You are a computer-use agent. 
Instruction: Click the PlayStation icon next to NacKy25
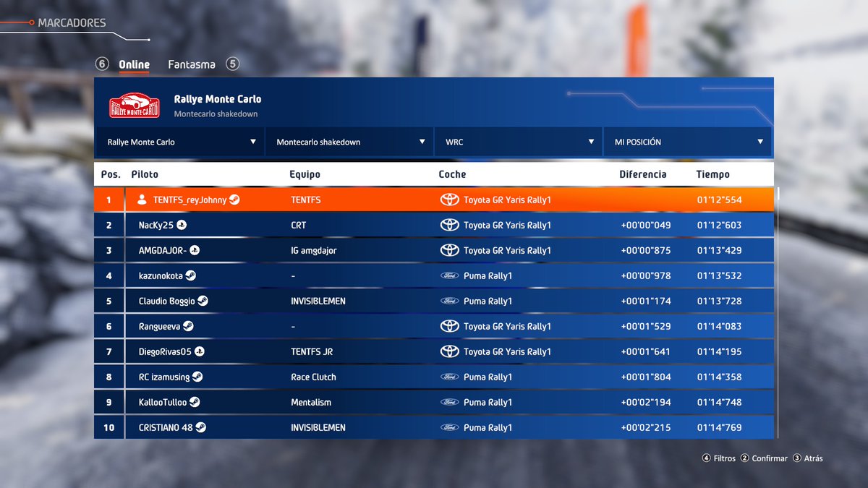[182, 225]
